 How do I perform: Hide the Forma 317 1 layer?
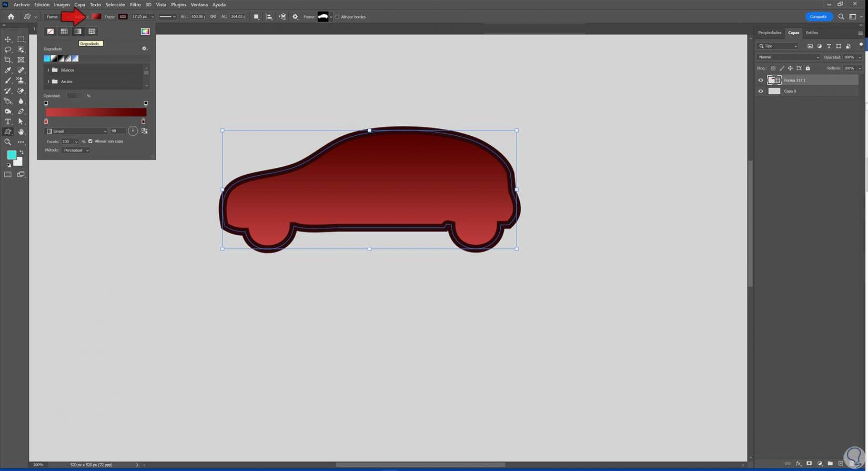tap(761, 81)
